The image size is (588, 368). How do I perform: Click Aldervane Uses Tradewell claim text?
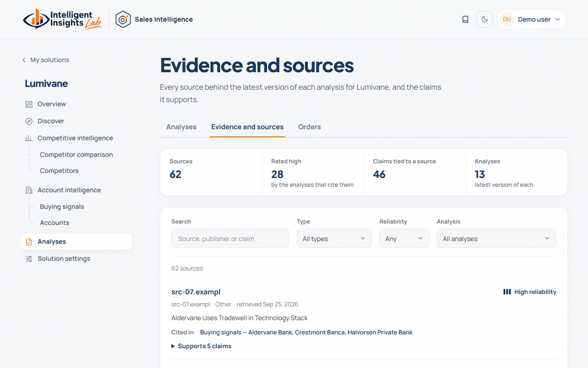(x=239, y=318)
